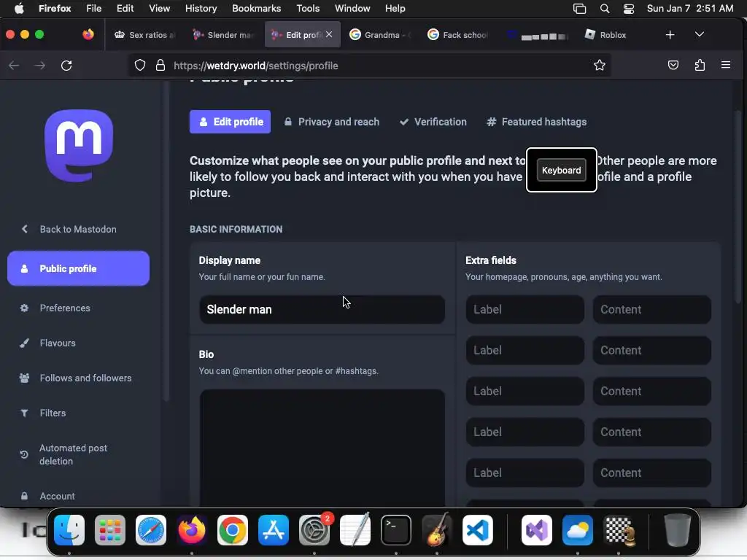The width and height of the screenshot is (747, 560).
Task: Focus the third extra field Content input
Action: pos(651,392)
